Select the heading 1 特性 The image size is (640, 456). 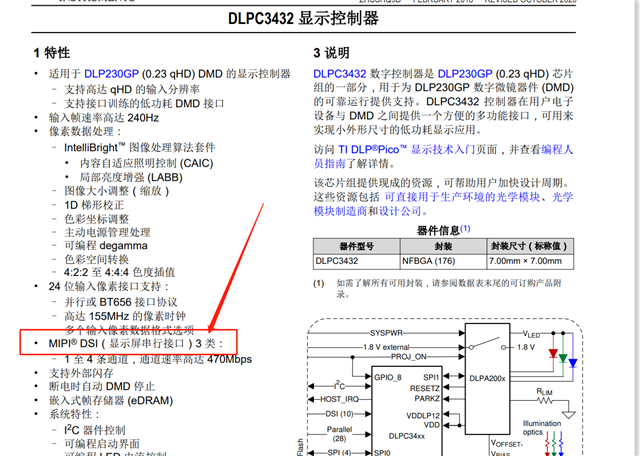[51, 53]
